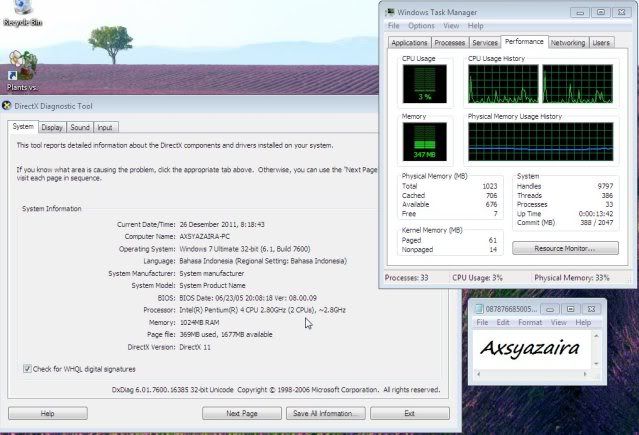This screenshot has width=639, height=435.
Task: Go to the Services tab
Action: pyautogui.click(x=485, y=43)
